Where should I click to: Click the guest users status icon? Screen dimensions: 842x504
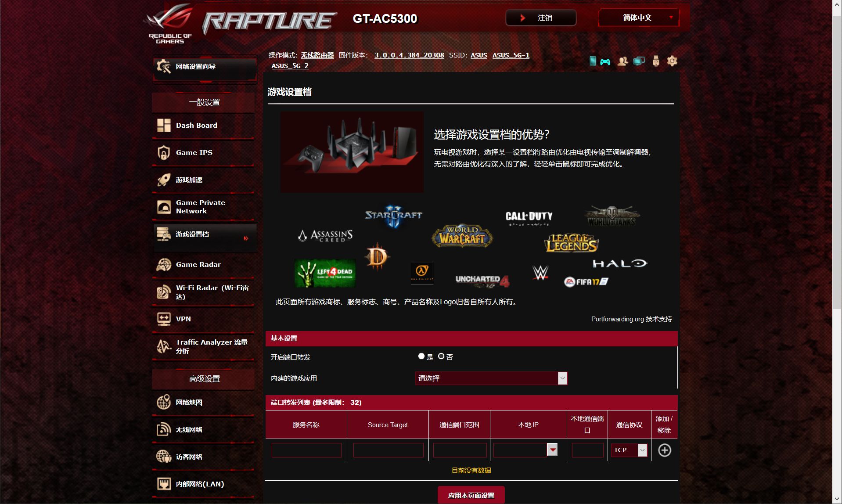coord(622,61)
